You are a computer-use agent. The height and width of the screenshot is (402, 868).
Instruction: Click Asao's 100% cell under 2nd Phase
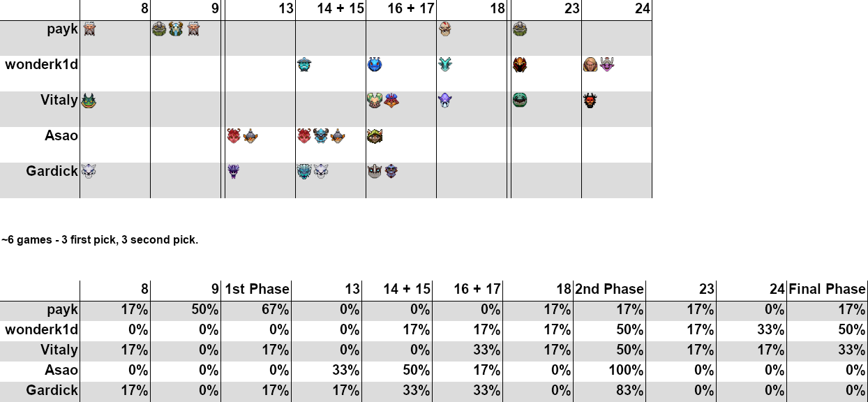click(x=610, y=370)
